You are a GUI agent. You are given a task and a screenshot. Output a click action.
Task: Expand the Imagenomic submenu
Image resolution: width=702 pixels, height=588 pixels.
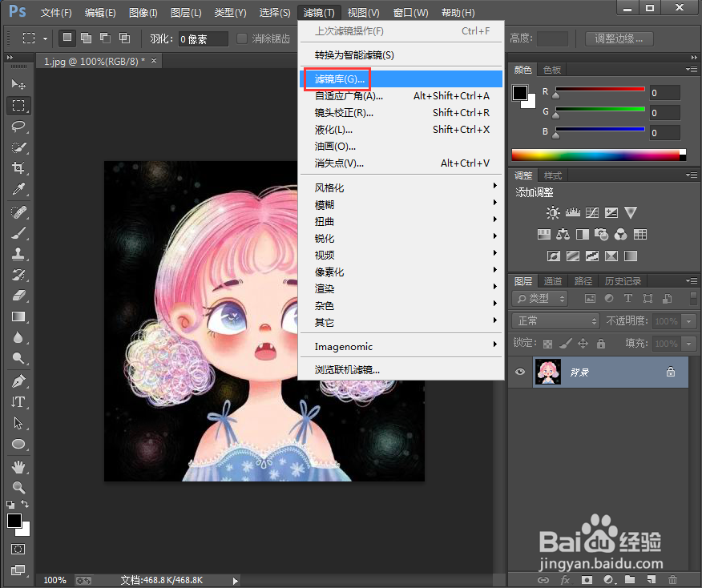click(401, 346)
